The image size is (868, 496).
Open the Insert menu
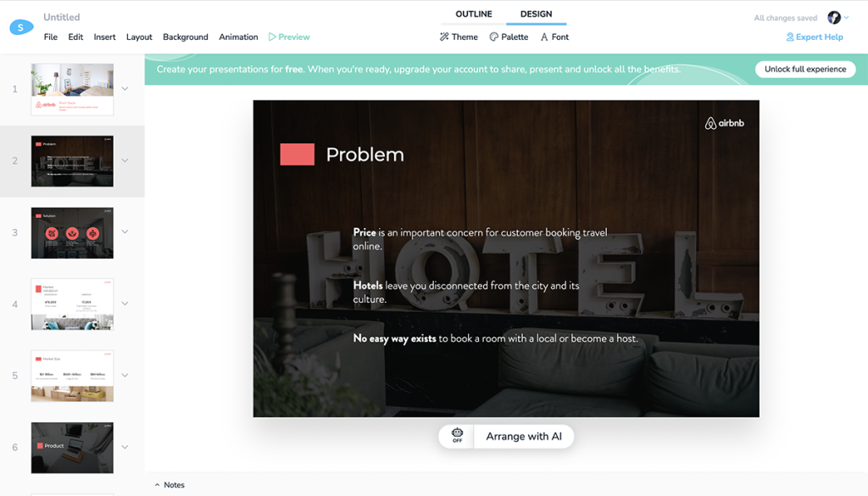point(104,36)
